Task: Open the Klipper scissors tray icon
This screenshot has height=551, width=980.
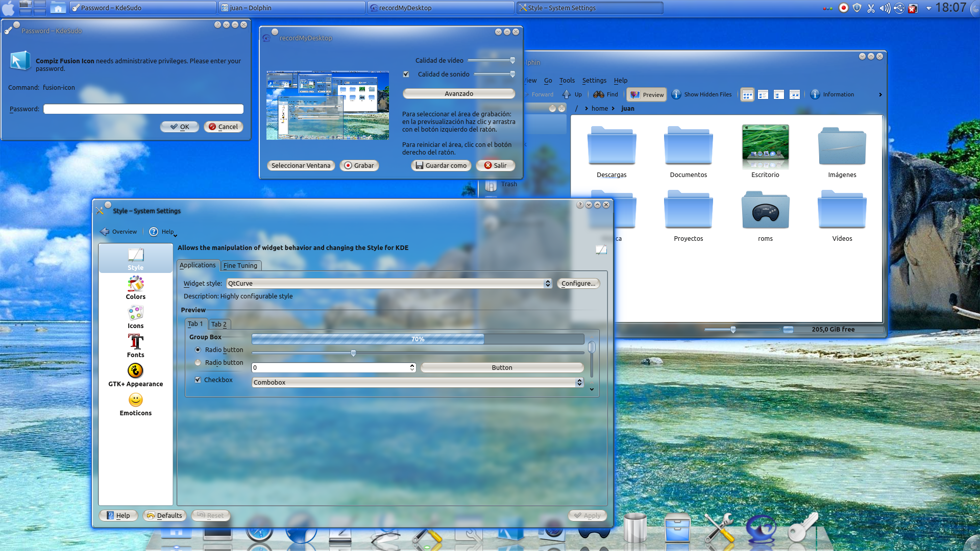Action: coord(871,8)
